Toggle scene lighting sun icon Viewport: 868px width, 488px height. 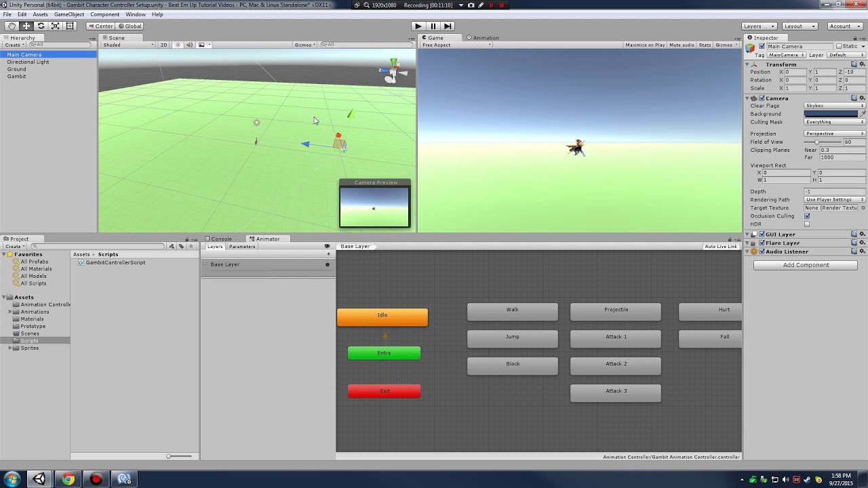click(178, 45)
